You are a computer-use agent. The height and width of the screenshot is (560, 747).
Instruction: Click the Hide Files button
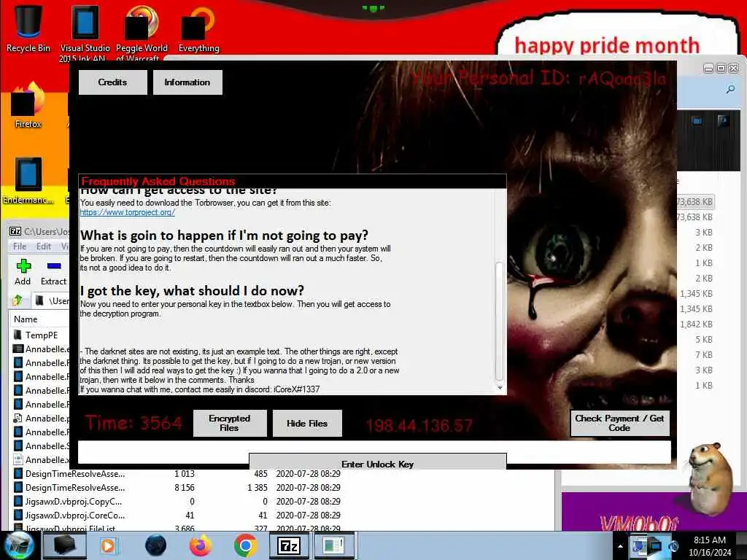(307, 423)
